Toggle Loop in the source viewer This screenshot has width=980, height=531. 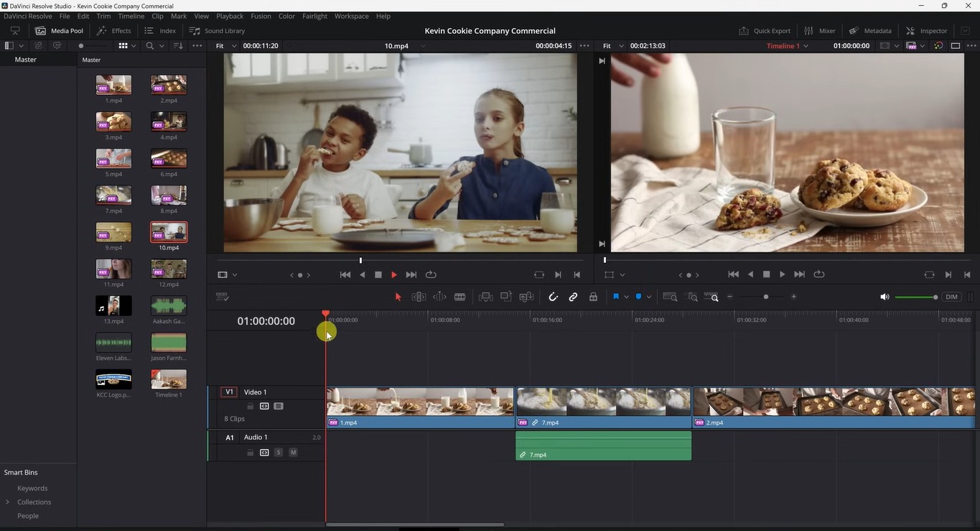pos(431,274)
